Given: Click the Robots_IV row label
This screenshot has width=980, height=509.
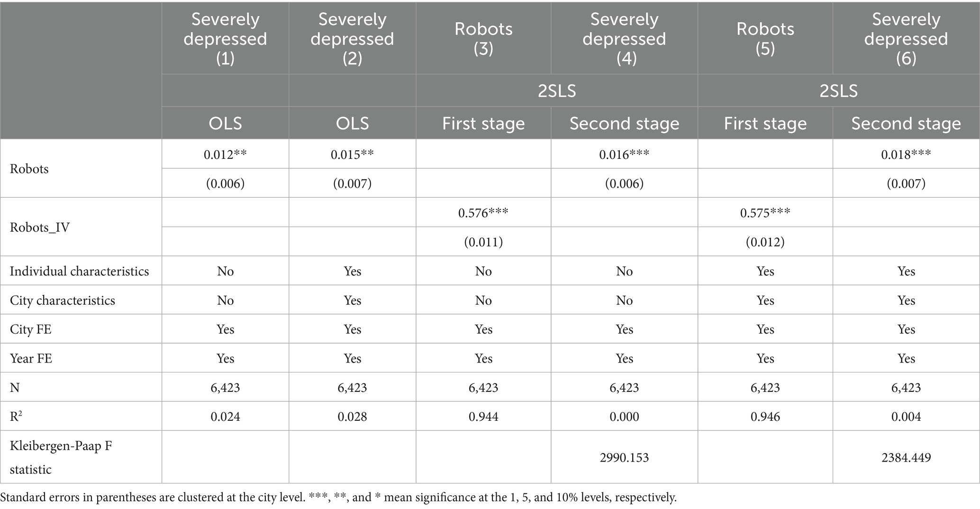Looking at the screenshot, I should [x=40, y=227].
